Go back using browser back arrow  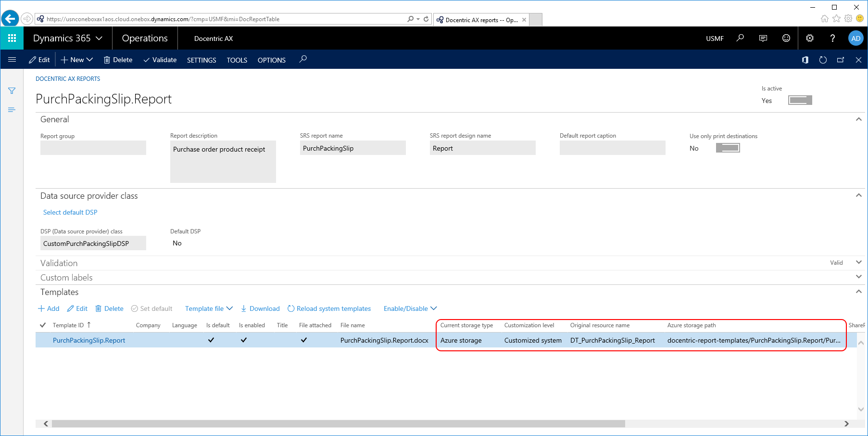tap(10, 19)
